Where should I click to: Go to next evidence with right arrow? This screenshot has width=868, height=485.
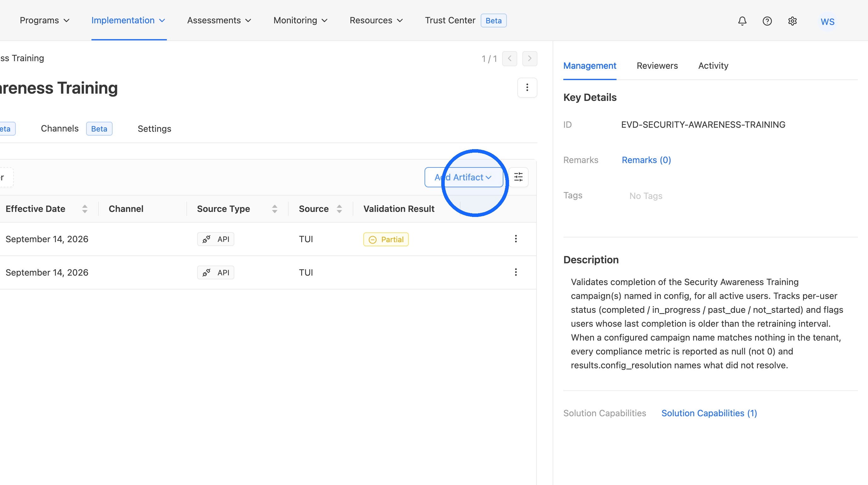[530, 59]
